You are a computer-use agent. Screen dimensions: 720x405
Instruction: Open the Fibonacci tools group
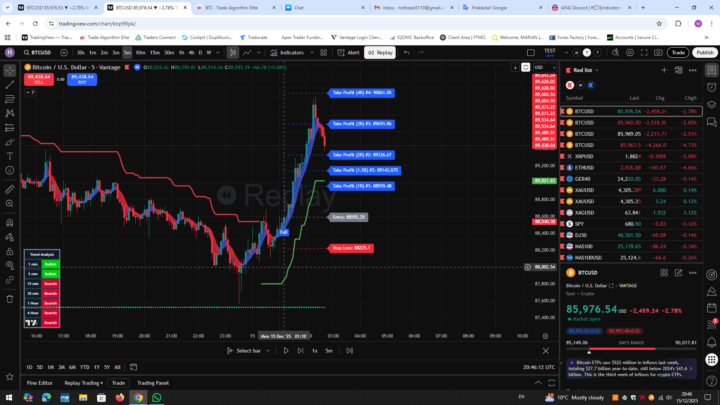point(10,99)
